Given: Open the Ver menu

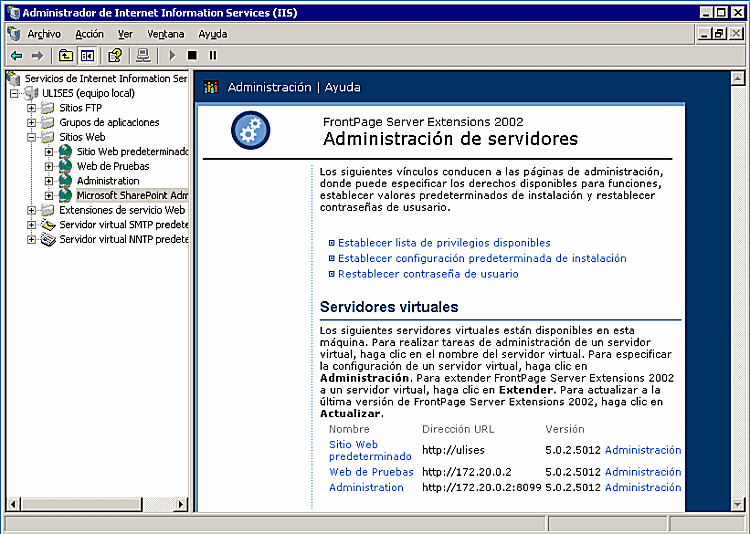Looking at the screenshot, I should 125,34.
